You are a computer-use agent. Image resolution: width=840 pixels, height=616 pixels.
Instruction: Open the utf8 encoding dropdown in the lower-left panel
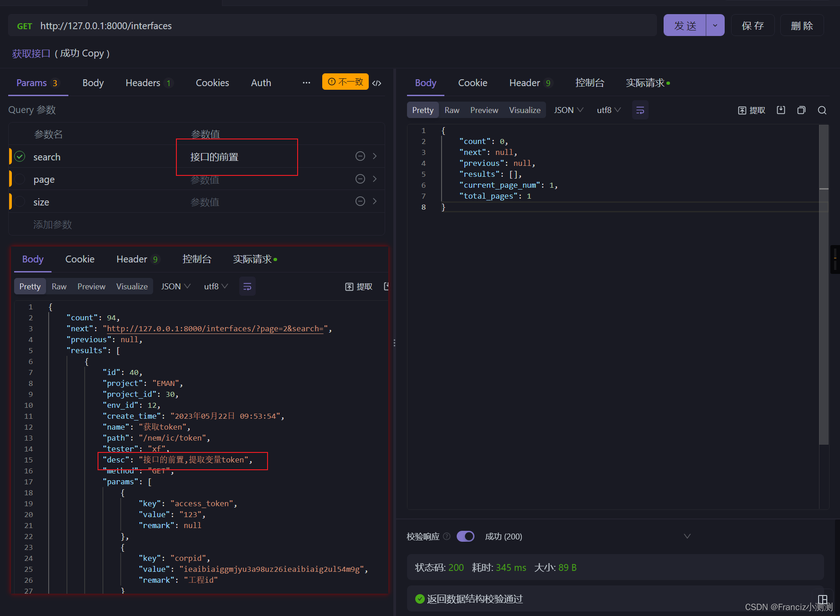click(216, 287)
